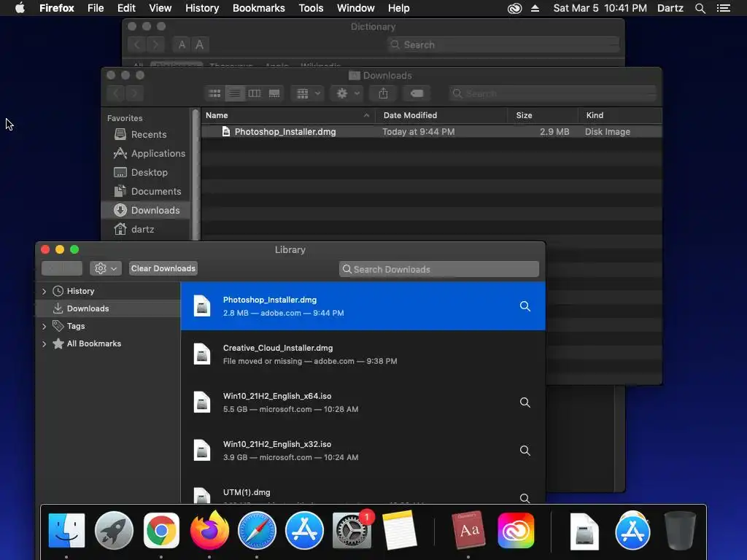This screenshot has height=560, width=747.
Task: Launch Adobe Creative Cloud from Dock
Action: pos(516,530)
